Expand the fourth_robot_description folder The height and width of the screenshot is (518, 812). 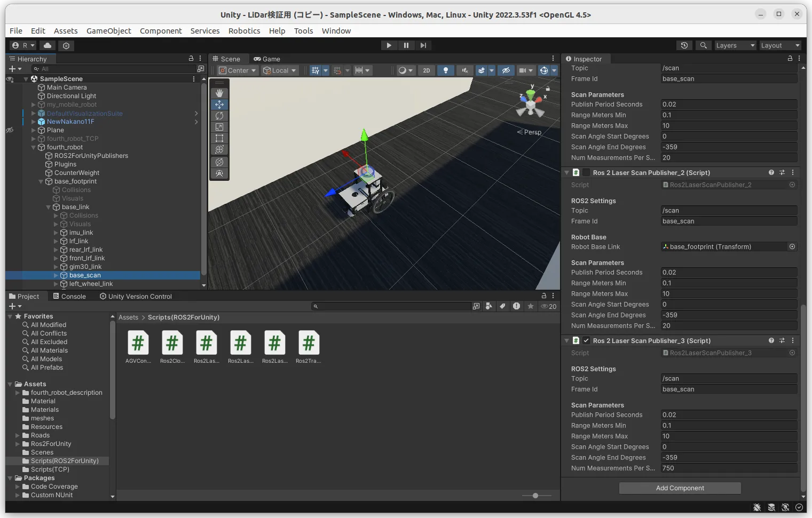[18, 393]
